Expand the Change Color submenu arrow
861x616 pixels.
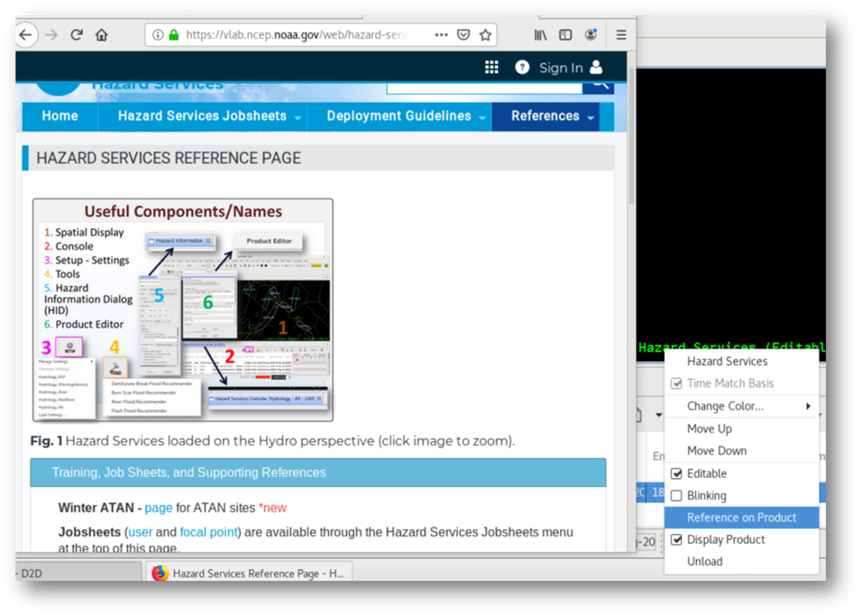click(x=809, y=406)
